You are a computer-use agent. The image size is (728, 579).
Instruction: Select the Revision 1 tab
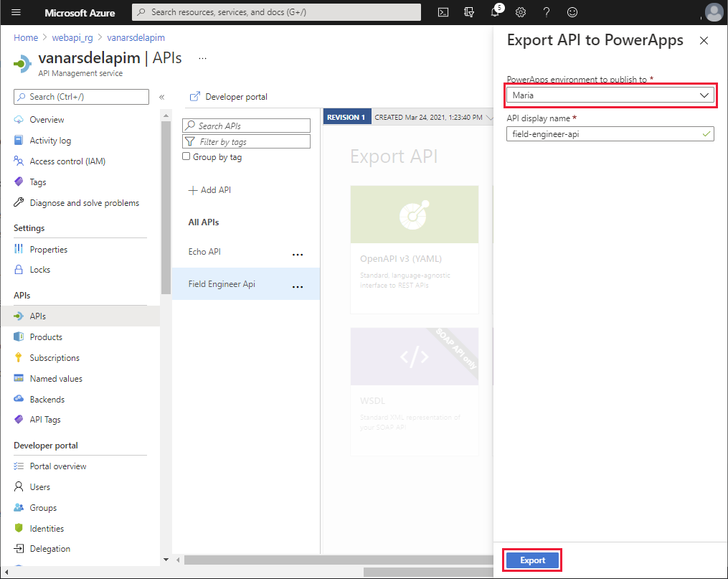tap(346, 117)
